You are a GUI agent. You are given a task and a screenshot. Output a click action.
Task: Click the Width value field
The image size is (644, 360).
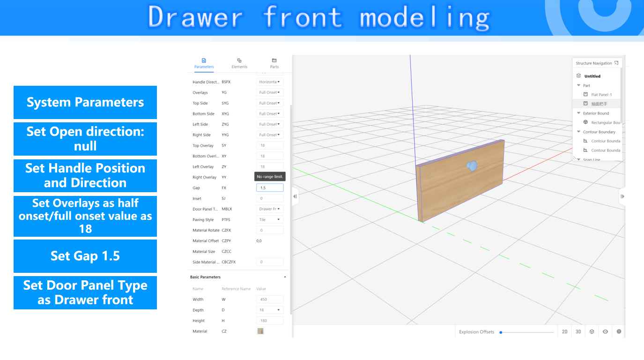coord(270,299)
